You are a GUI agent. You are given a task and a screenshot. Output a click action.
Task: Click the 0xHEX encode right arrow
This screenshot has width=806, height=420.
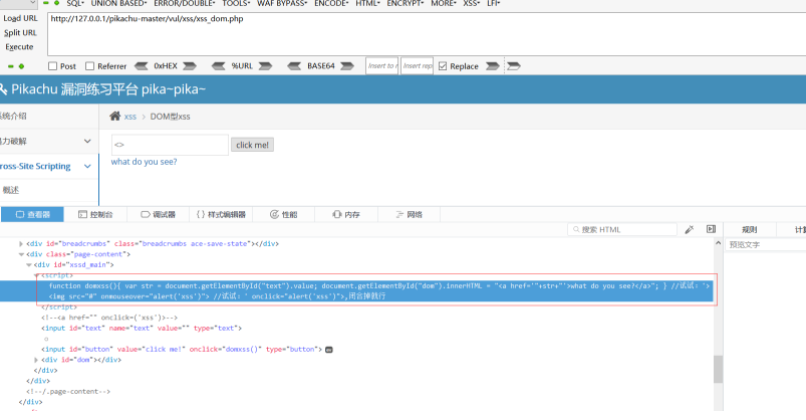tap(190, 66)
